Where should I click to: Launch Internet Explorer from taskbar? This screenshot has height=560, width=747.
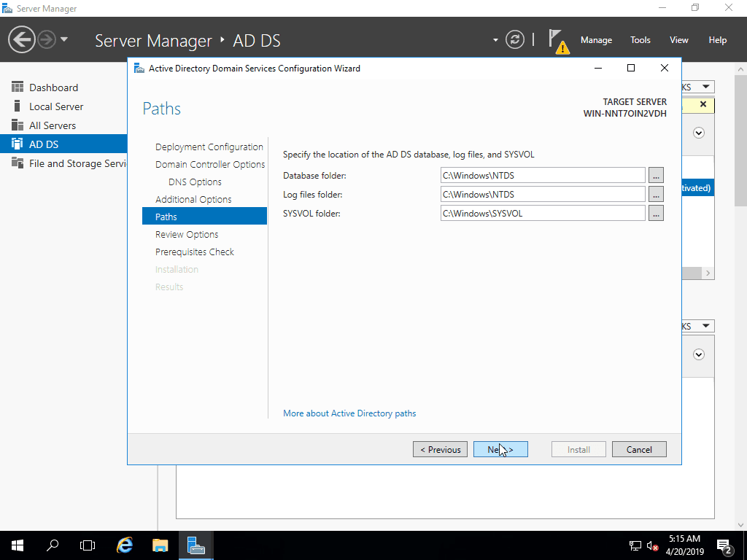125,545
